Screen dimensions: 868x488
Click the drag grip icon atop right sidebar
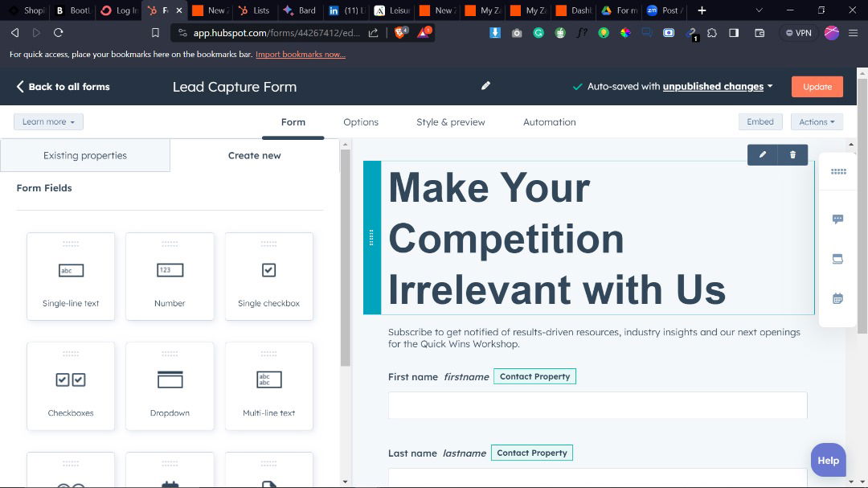coord(837,171)
